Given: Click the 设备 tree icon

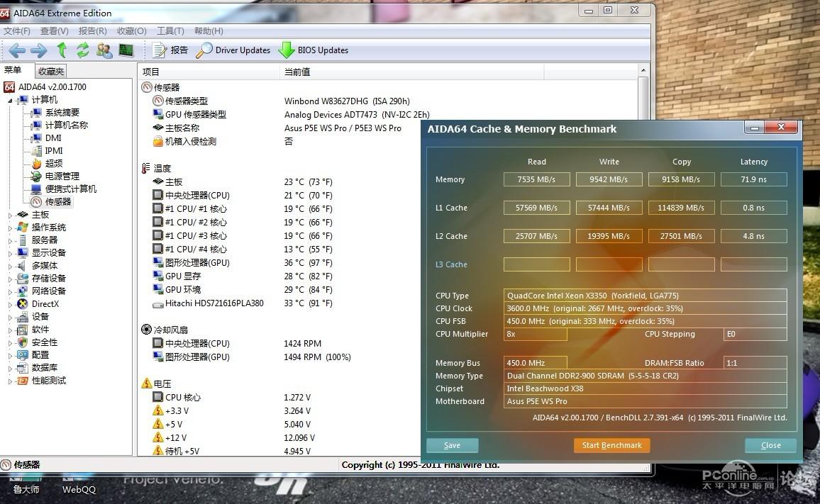Looking at the screenshot, I should pos(23,317).
